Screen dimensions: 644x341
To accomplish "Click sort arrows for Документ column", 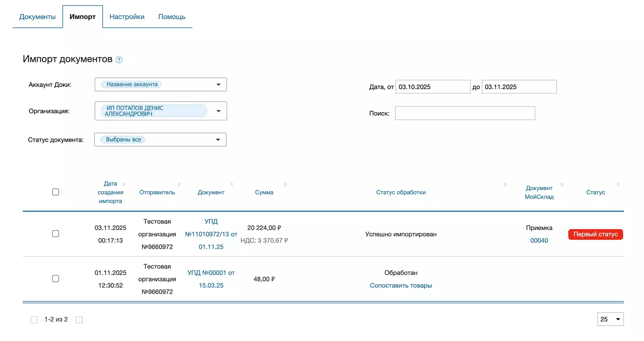I will click(x=232, y=184).
